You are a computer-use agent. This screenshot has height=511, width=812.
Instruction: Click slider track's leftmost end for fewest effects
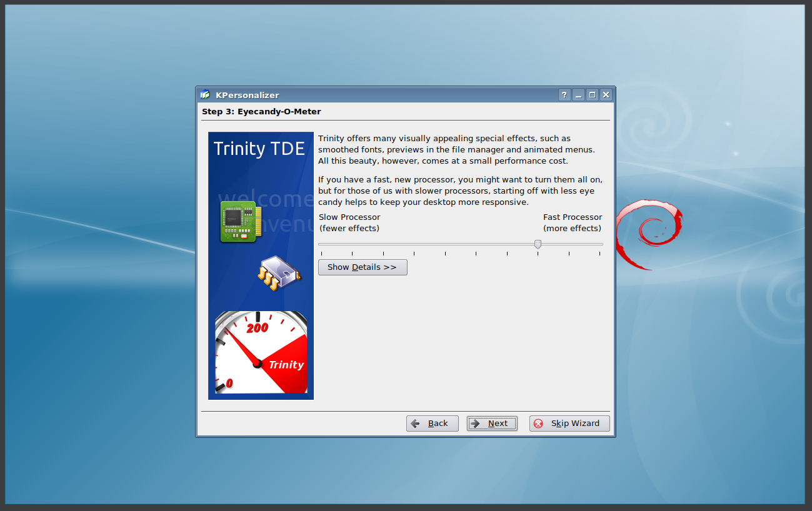321,244
